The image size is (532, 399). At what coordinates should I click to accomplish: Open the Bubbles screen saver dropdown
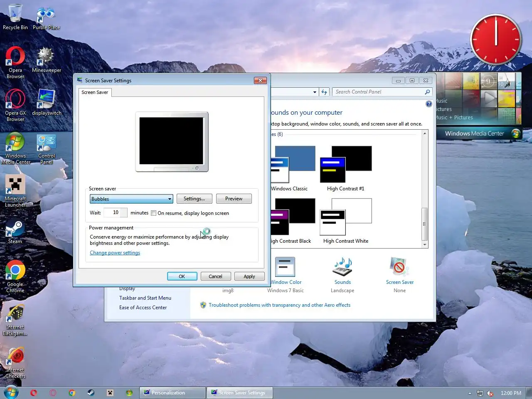tap(131, 199)
